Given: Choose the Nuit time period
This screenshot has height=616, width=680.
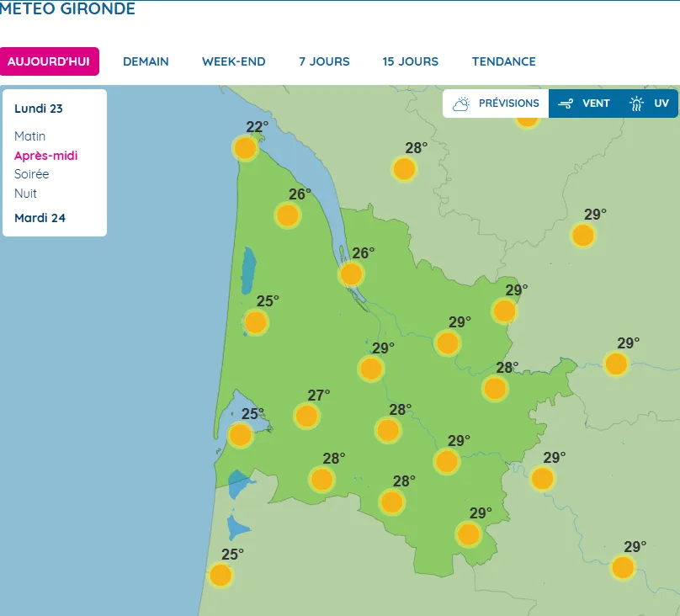Looking at the screenshot, I should [x=26, y=194].
